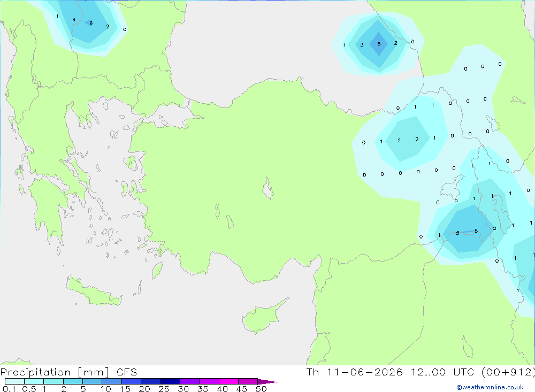The height and width of the screenshot is (392, 535).
Task: Pick the 35–40 mm violet legend swatch
Action: pos(209,381)
